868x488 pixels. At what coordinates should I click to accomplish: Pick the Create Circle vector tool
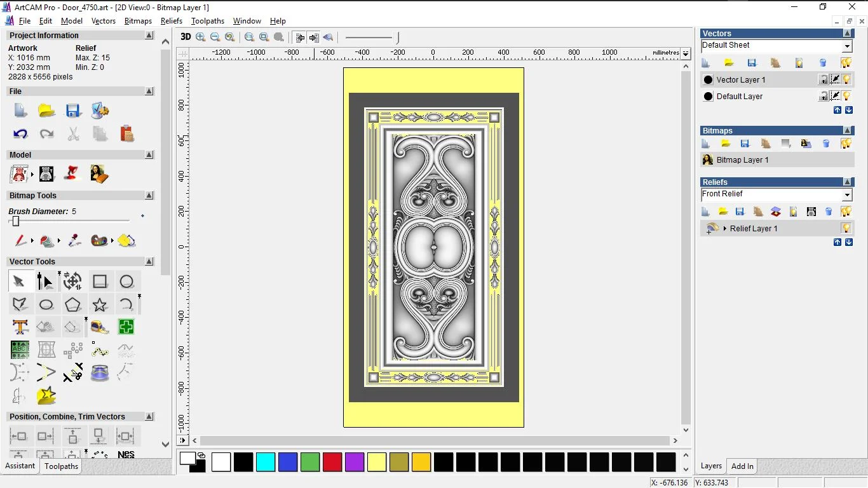point(126,281)
